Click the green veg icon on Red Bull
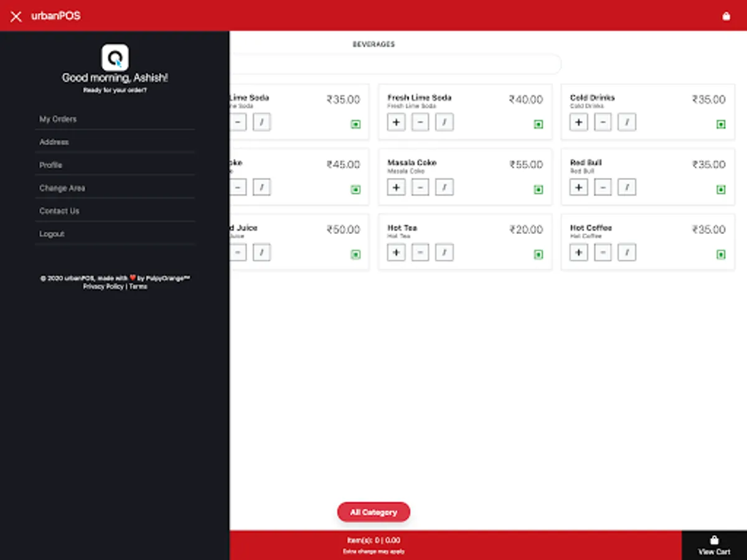Image resolution: width=747 pixels, height=560 pixels. pyautogui.click(x=721, y=189)
